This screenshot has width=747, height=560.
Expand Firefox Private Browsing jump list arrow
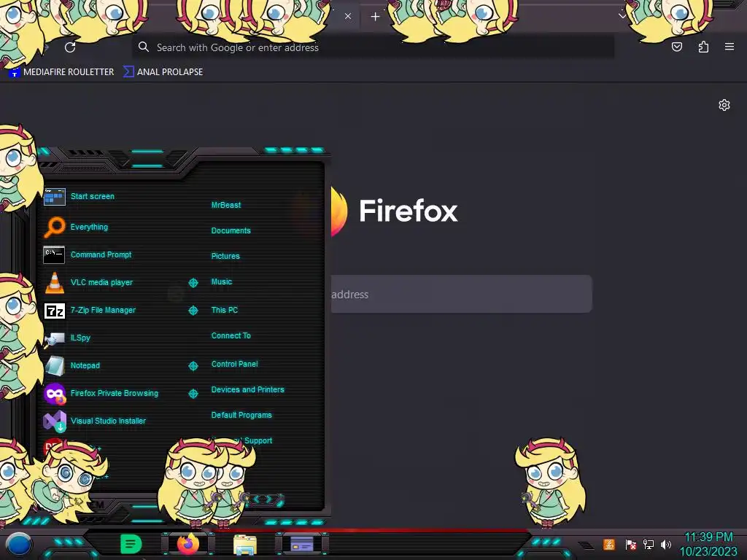(193, 394)
